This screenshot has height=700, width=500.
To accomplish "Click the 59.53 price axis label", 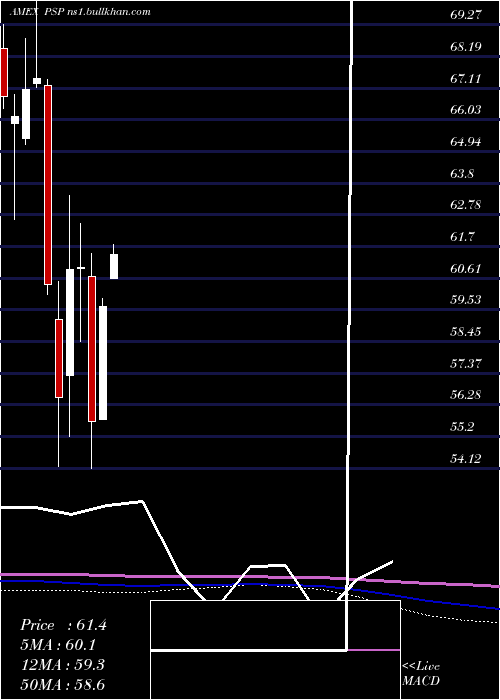I will [x=466, y=300].
